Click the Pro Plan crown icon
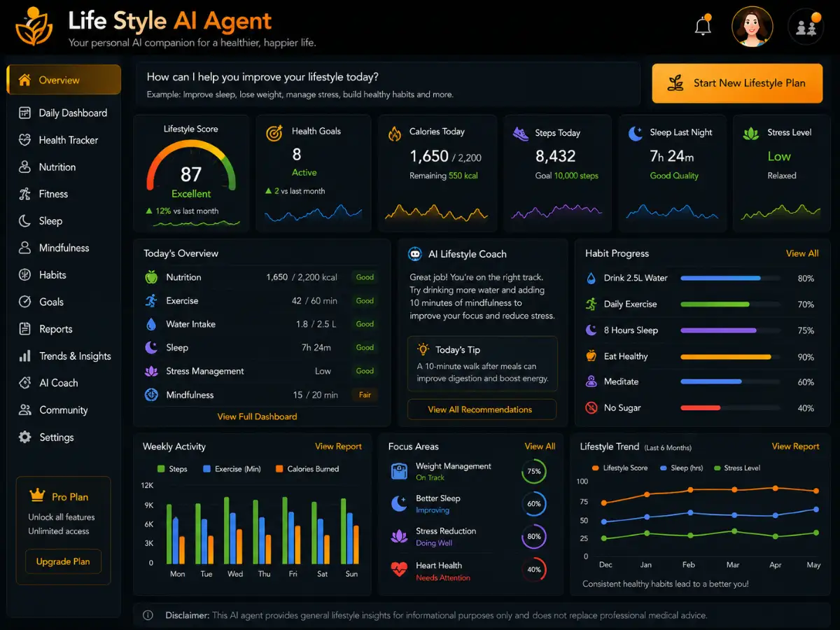 pyautogui.click(x=37, y=496)
